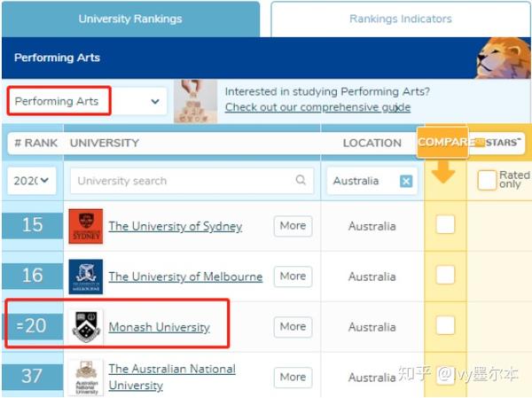
Task: Click the Monash University crest logo
Action: pos(87,327)
